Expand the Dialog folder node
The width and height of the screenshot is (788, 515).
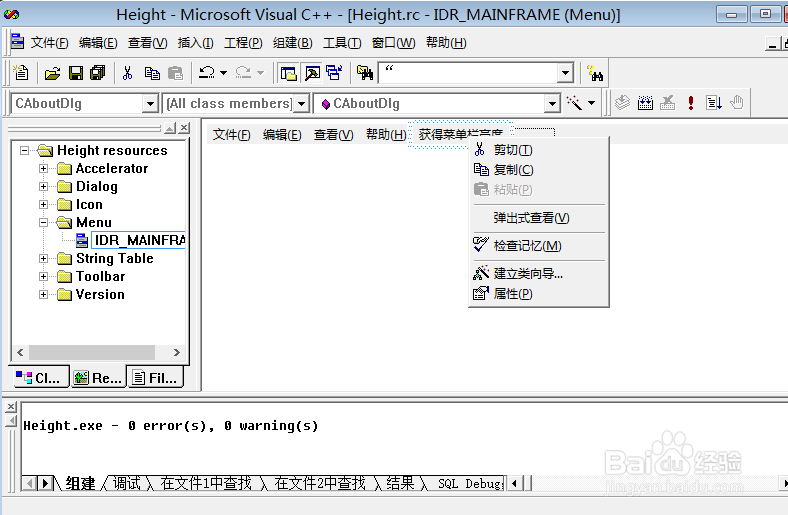[x=44, y=186]
